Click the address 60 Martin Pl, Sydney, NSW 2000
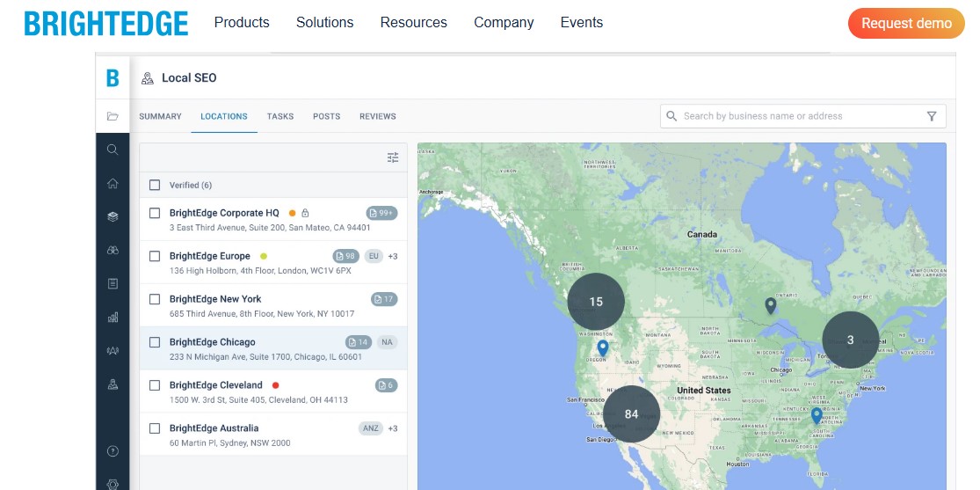 click(230, 443)
